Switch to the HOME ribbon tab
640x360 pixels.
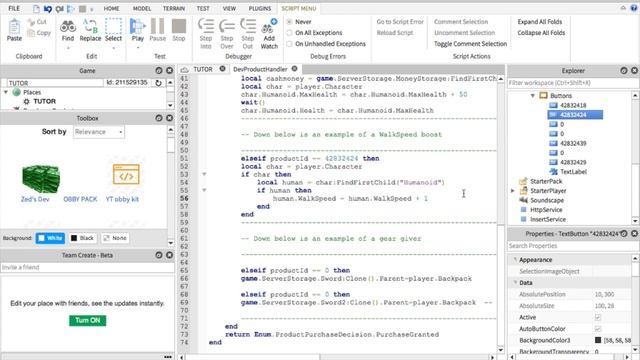coord(111,8)
